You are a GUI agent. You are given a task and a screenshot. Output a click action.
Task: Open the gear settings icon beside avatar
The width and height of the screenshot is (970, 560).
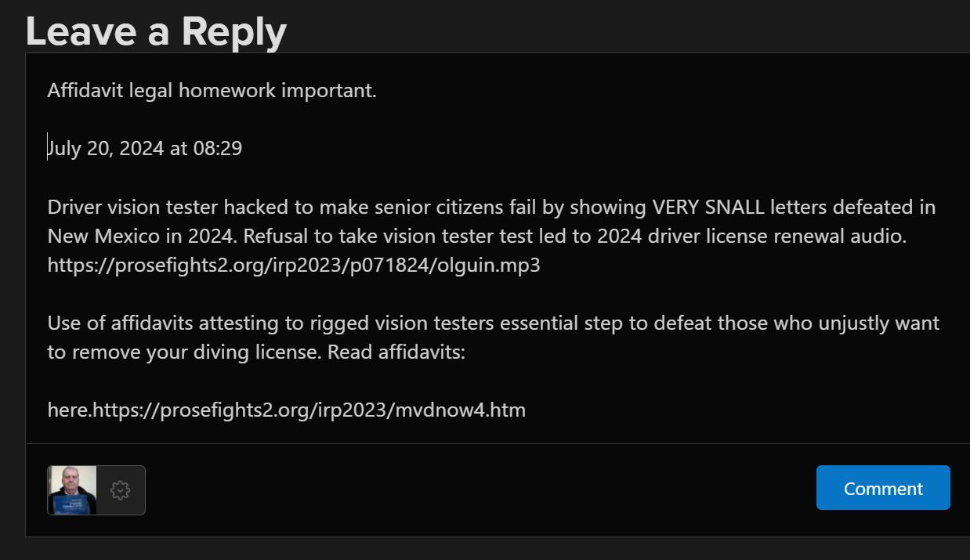point(120,490)
